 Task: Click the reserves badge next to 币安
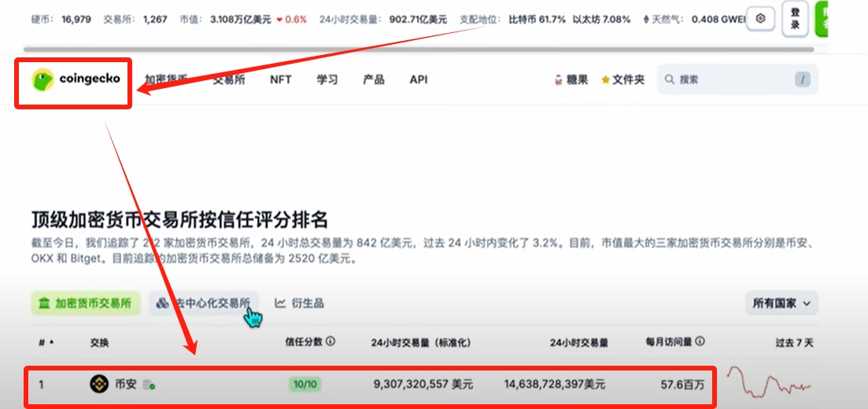coord(149,384)
